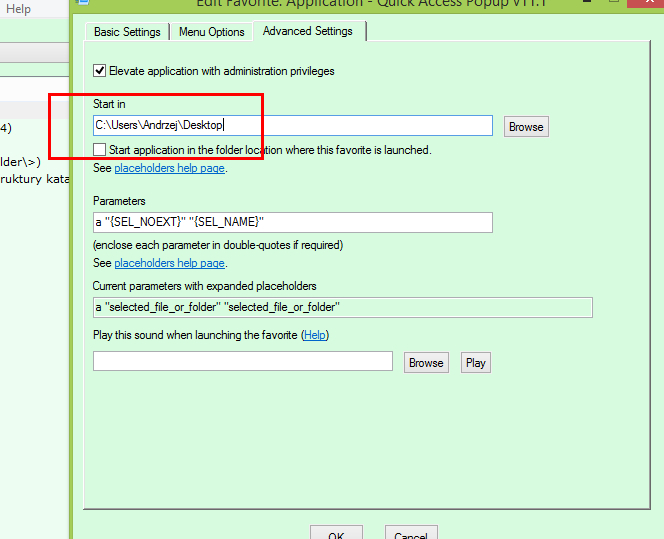Click the Start in path field
This screenshot has width=664, height=539.
click(x=293, y=125)
